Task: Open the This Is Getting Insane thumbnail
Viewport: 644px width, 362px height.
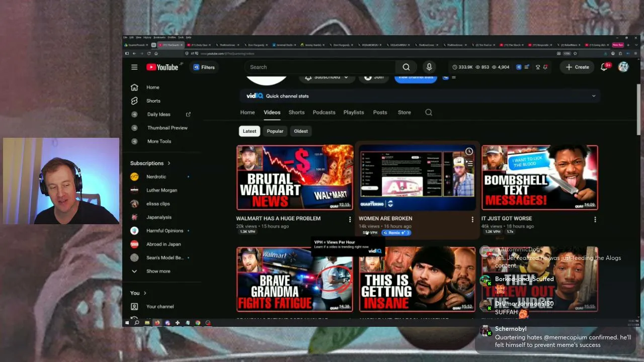Action: click(x=417, y=279)
